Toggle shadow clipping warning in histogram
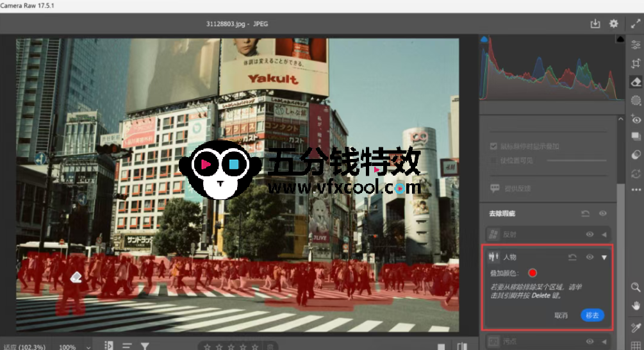Screen dimensions: 644x350 tap(484, 40)
